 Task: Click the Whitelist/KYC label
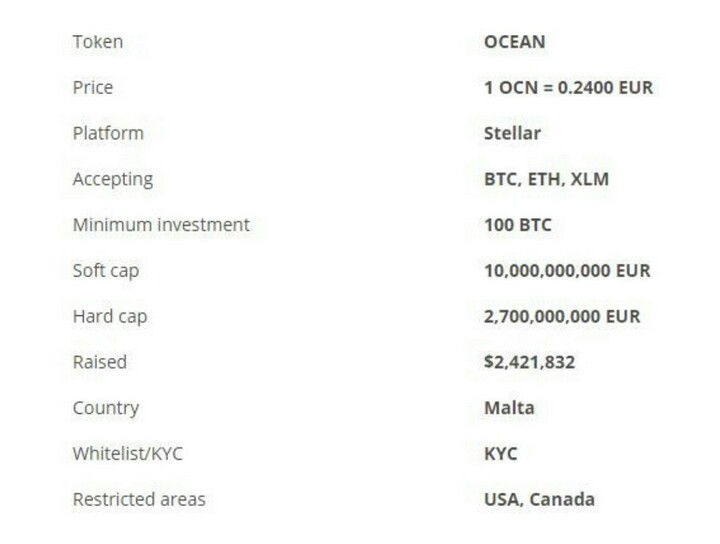128,454
